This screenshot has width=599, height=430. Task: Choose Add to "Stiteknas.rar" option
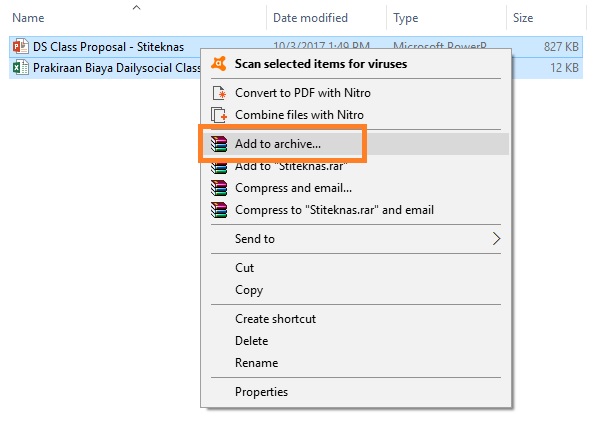[x=291, y=167]
